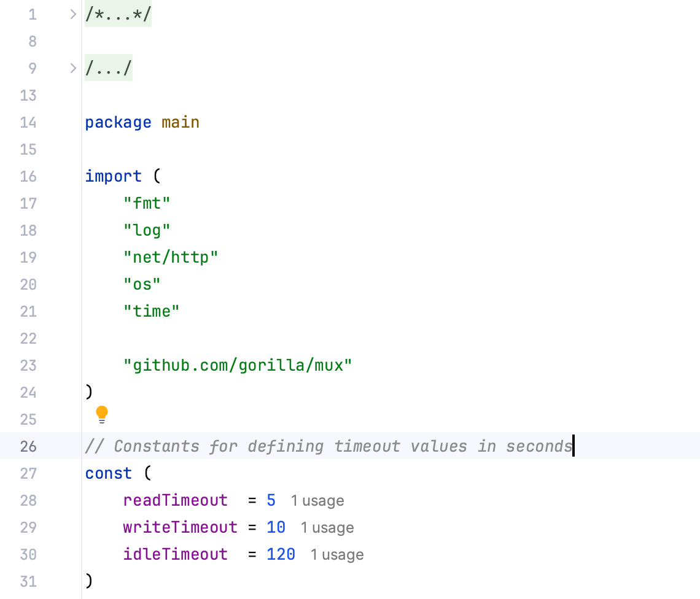
Task: Expand the folded region chevron on line 9
Action: click(73, 68)
